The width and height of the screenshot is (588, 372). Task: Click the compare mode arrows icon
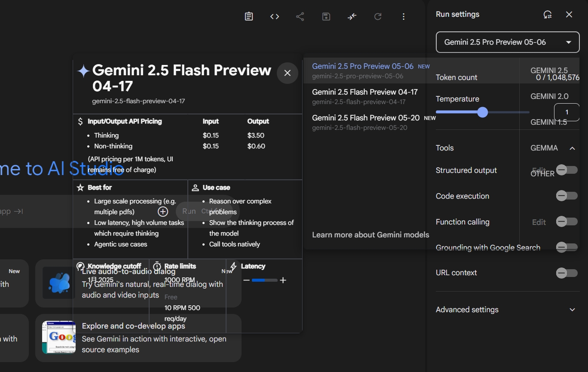352,16
